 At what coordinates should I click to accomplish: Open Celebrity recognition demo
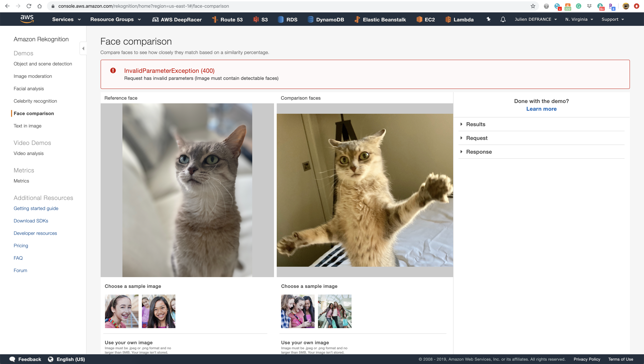click(35, 101)
